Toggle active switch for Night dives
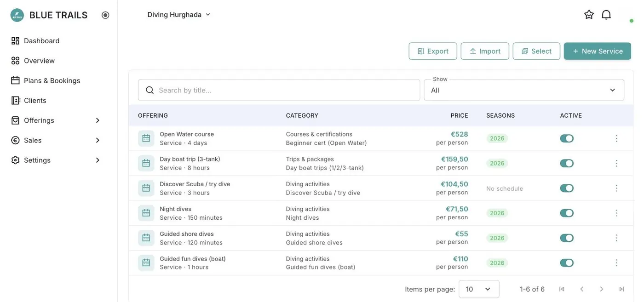Viewport: 644px width, 302px height. pyautogui.click(x=567, y=213)
